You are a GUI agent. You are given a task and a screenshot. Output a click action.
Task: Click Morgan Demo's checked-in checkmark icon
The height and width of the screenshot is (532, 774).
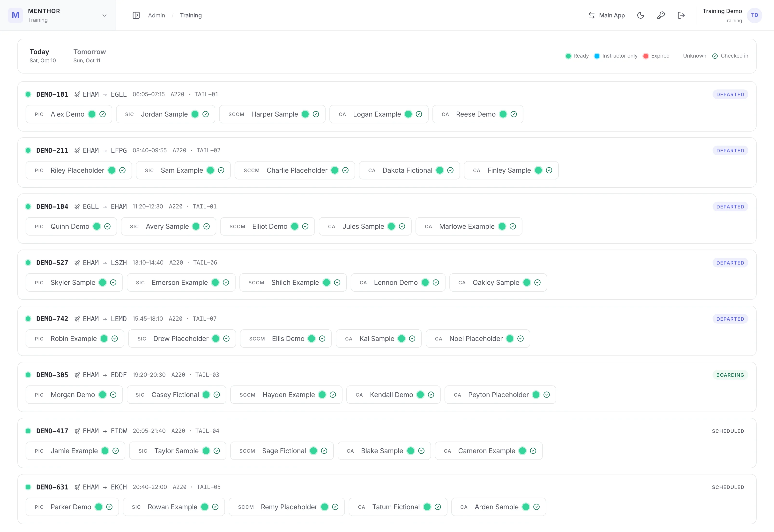tap(113, 395)
